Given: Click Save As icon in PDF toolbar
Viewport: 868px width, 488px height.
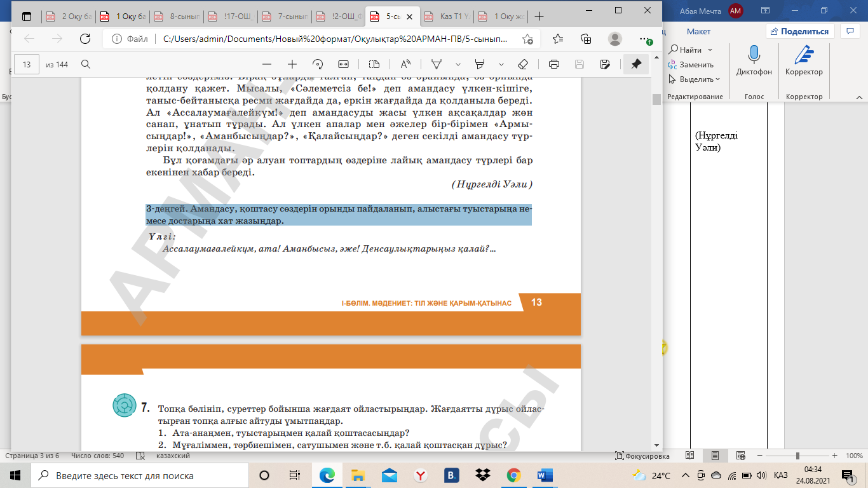Looking at the screenshot, I should click(605, 64).
